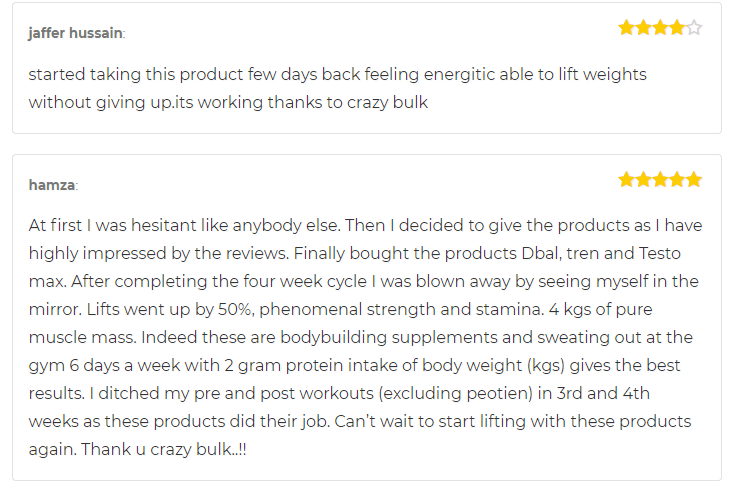
Task: Click the "50%" text in hamza's review
Action: tap(236, 309)
